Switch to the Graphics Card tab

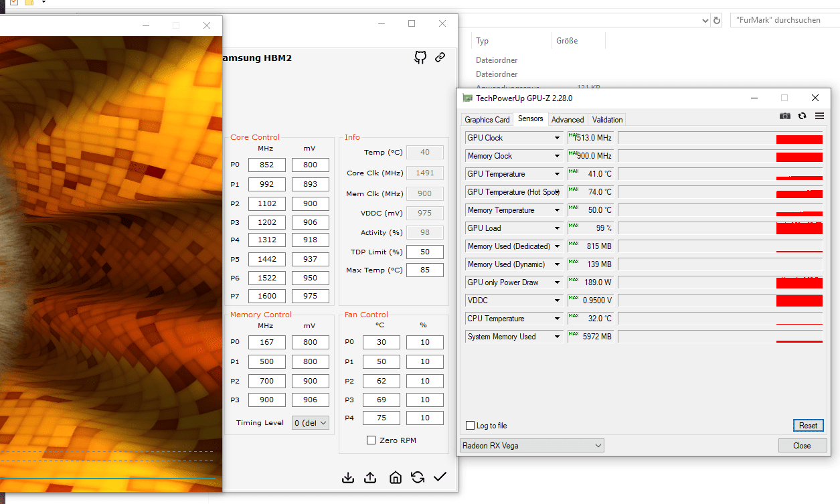pyautogui.click(x=487, y=120)
